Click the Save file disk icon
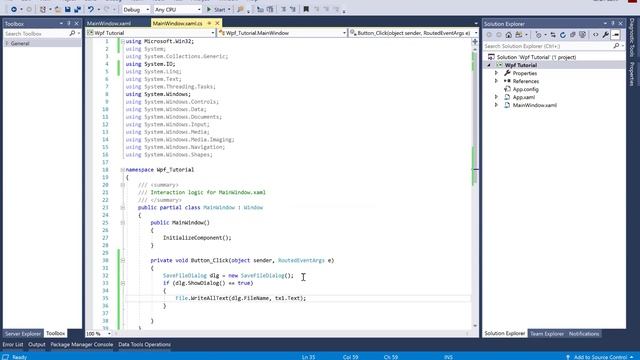 (68, 9)
